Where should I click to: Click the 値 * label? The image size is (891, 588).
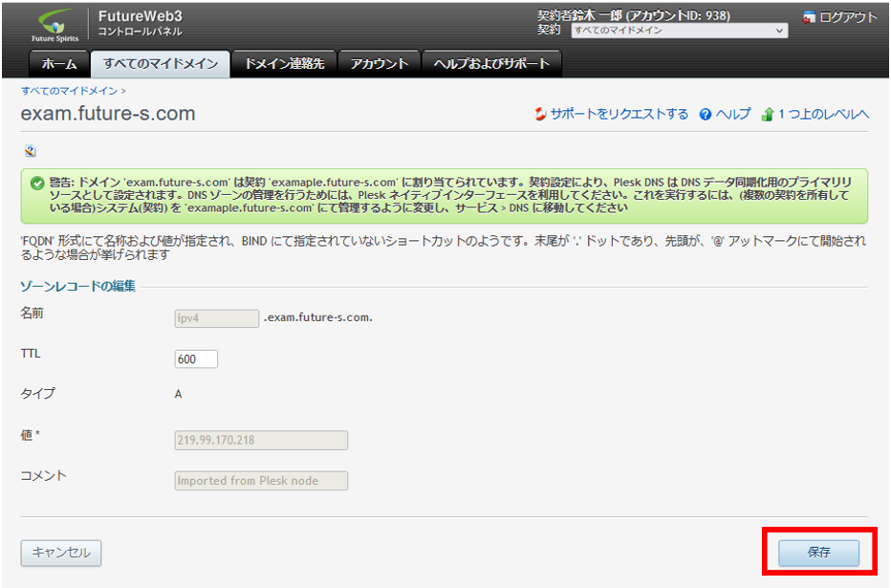(x=31, y=435)
